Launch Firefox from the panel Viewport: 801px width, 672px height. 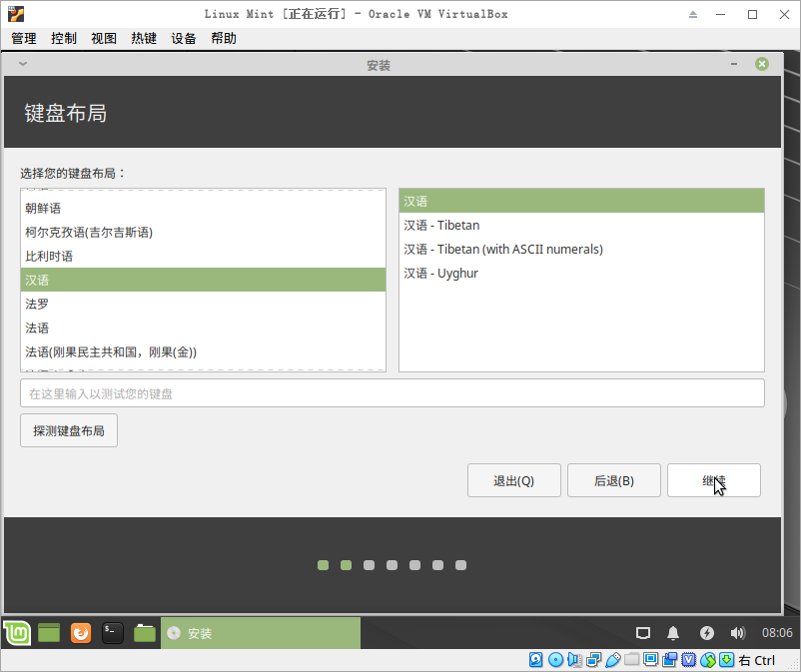click(x=80, y=632)
